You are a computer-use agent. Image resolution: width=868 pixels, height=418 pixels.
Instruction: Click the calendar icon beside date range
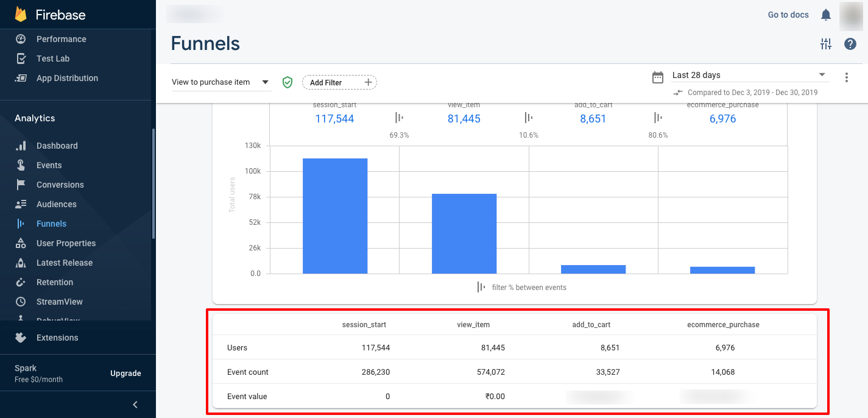[x=658, y=77]
